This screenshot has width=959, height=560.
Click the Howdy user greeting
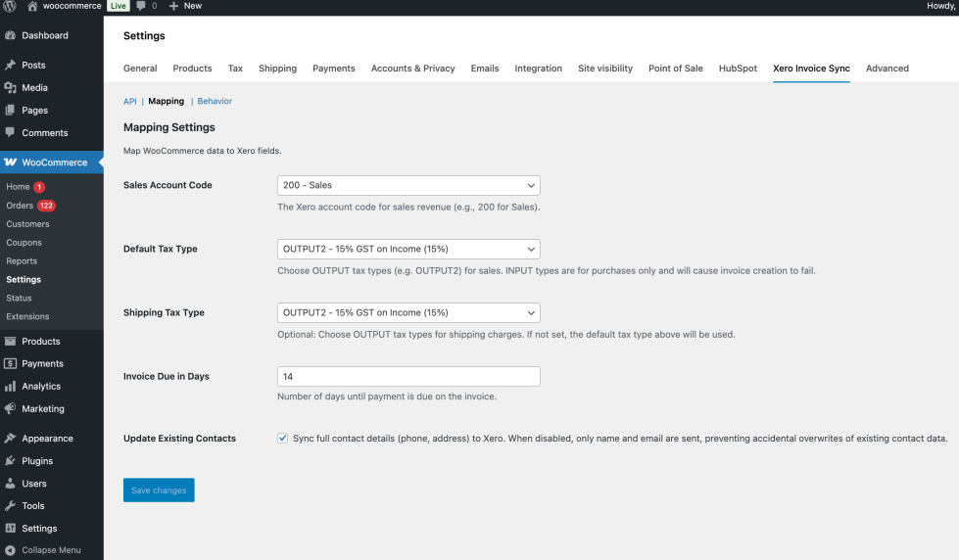tap(942, 6)
